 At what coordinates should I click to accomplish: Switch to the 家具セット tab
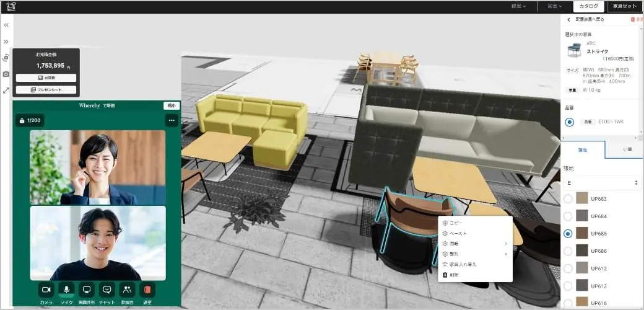coord(624,6)
